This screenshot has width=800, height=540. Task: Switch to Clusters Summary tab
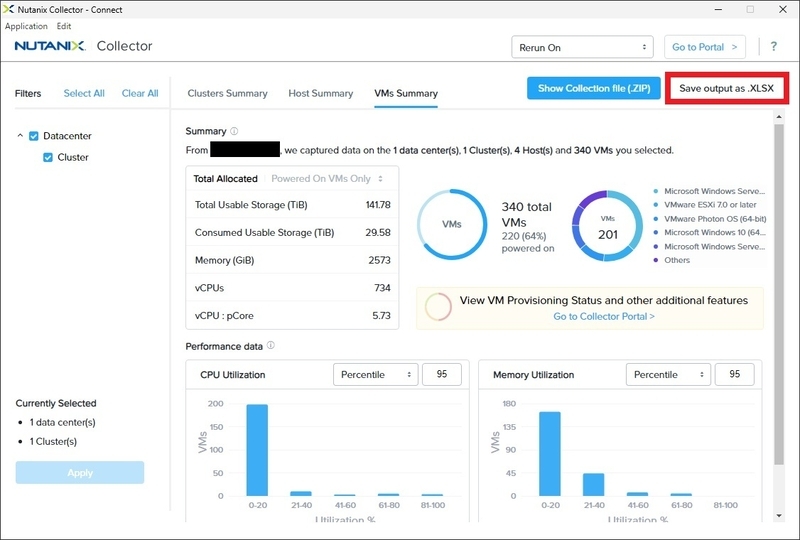pos(228,93)
